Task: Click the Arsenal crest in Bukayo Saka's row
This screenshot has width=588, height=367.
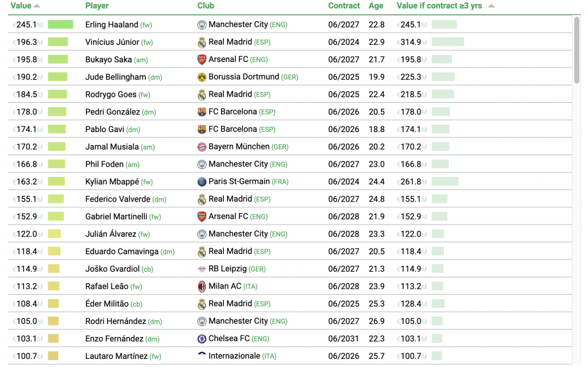Action: [x=202, y=60]
